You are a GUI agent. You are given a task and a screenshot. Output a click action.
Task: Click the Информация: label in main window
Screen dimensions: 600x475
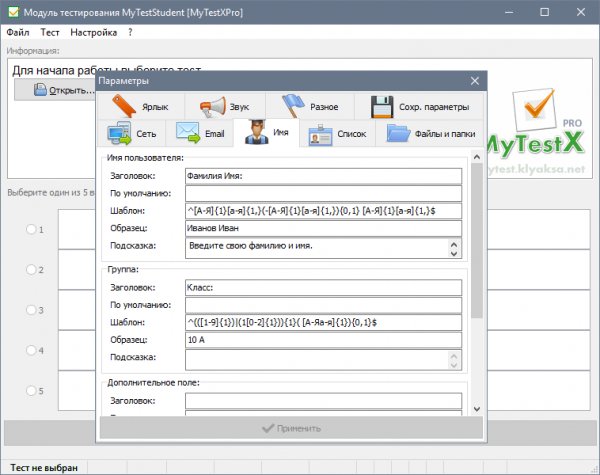tap(33, 51)
